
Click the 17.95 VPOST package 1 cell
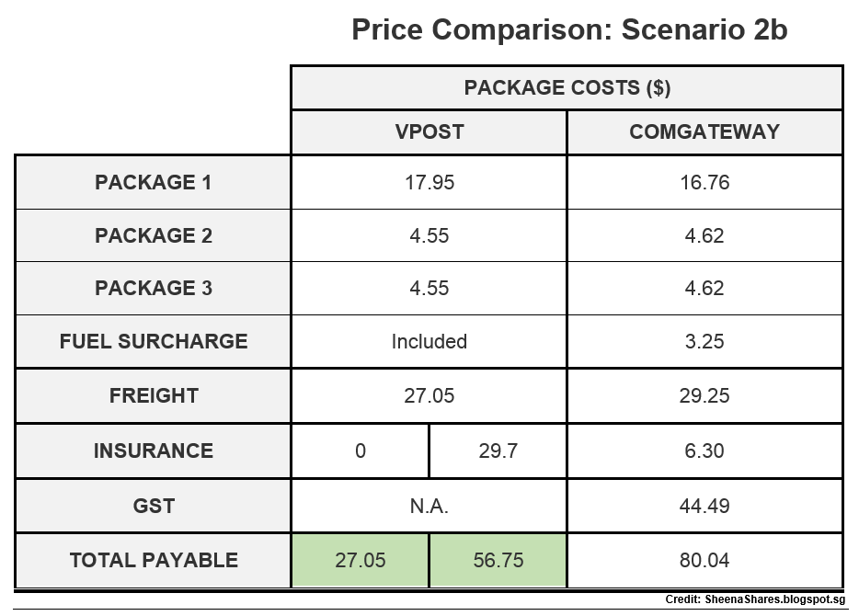(x=429, y=182)
